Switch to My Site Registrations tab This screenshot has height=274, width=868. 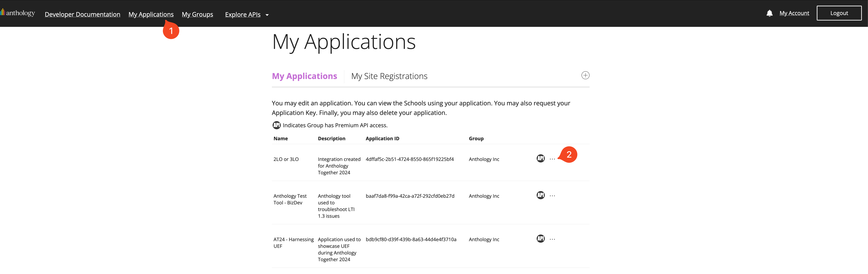tap(389, 76)
